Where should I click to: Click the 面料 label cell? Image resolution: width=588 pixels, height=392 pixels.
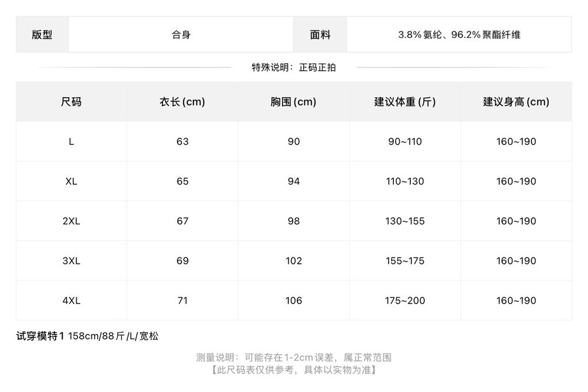point(320,34)
